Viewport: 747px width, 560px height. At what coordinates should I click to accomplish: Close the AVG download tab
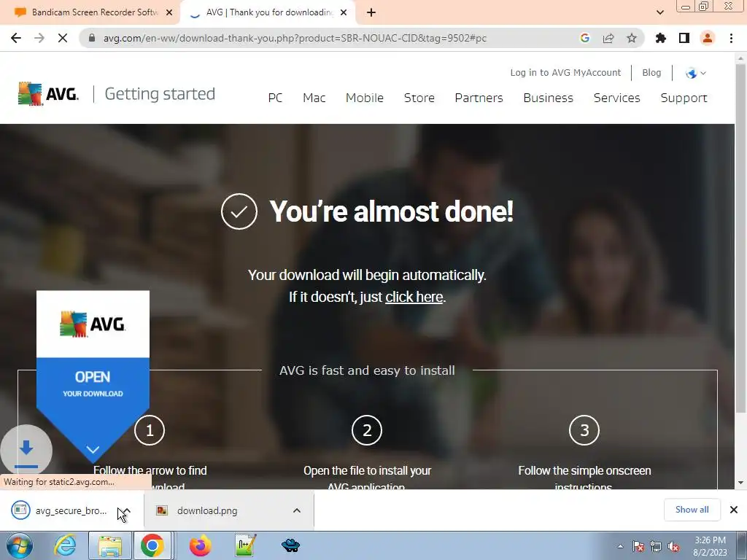pyautogui.click(x=344, y=12)
